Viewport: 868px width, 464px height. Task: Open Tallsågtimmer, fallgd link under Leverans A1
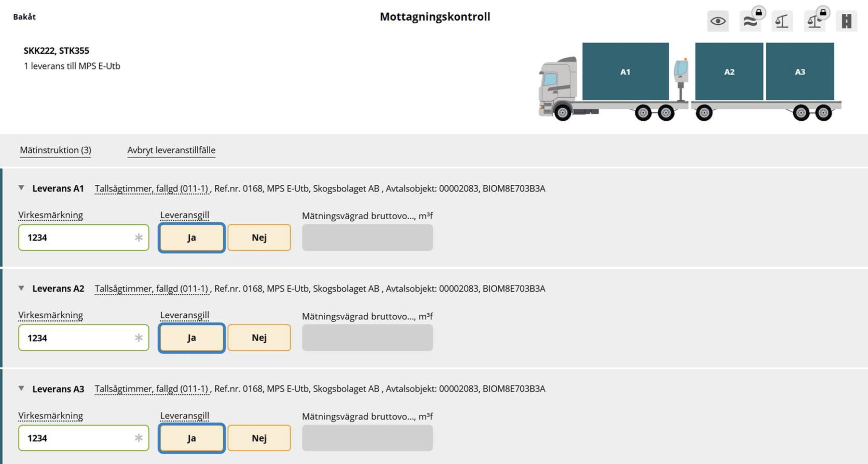[x=152, y=188]
